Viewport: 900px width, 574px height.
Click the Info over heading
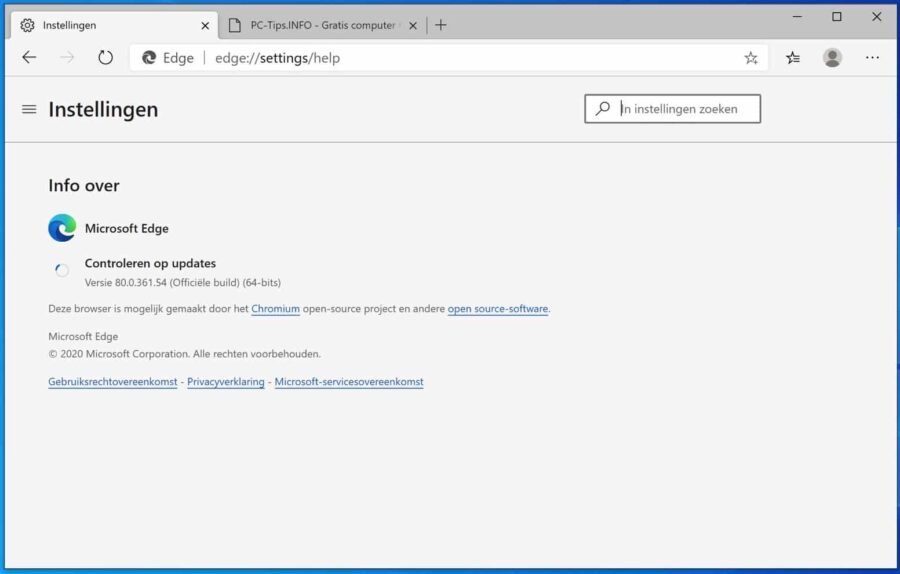(84, 185)
